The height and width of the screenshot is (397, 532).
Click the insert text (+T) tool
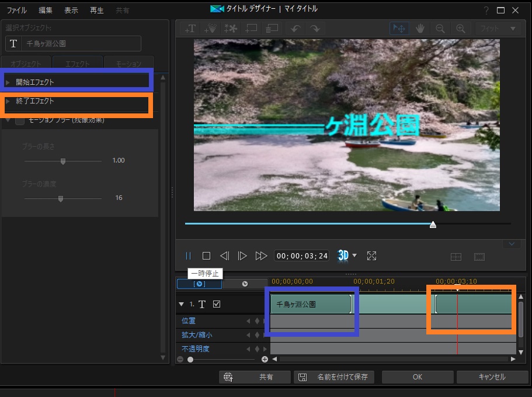click(x=190, y=28)
